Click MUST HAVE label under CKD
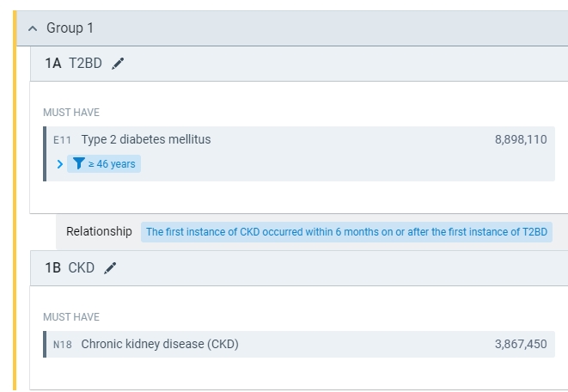 pos(71,317)
